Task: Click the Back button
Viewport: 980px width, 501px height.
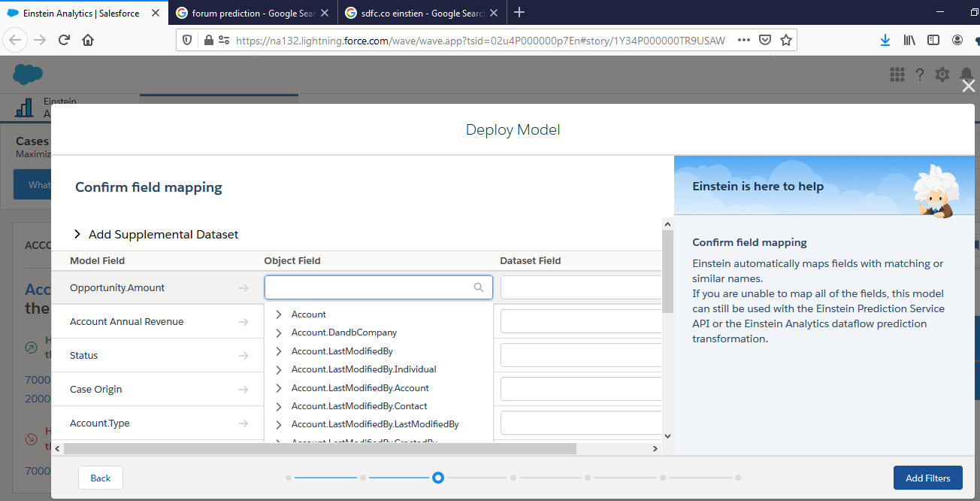Action: click(101, 478)
